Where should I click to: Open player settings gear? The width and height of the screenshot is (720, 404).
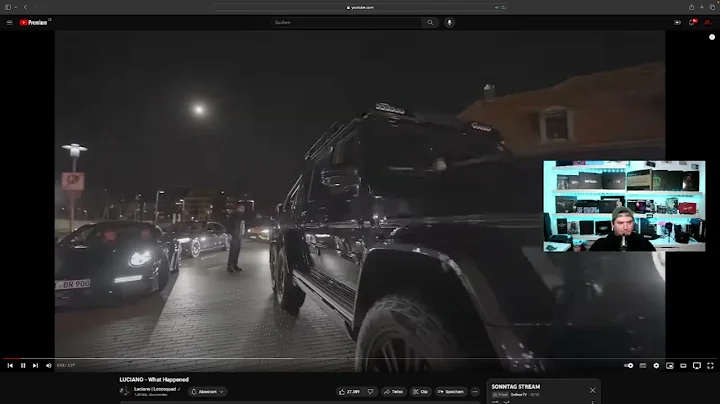656,365
